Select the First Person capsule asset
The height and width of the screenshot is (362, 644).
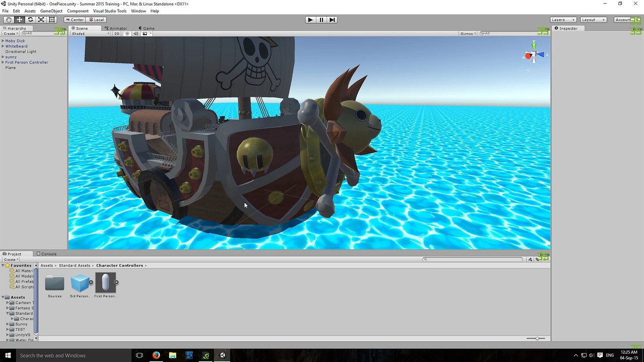(x=105, y=283)
